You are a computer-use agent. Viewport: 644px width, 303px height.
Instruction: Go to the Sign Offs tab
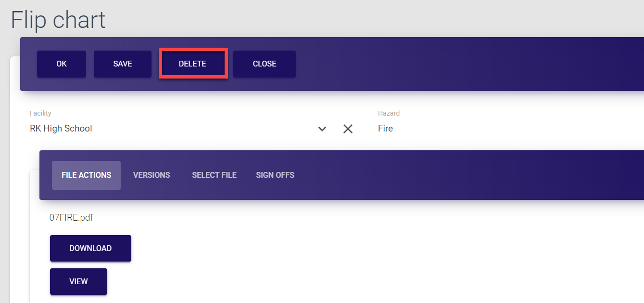click(x=275, y=175)
